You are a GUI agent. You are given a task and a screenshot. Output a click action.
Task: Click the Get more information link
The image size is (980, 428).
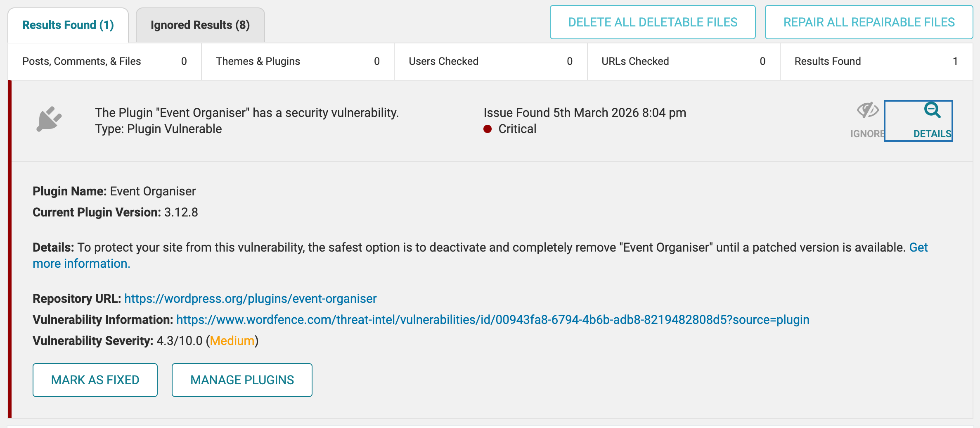[81, 264]
